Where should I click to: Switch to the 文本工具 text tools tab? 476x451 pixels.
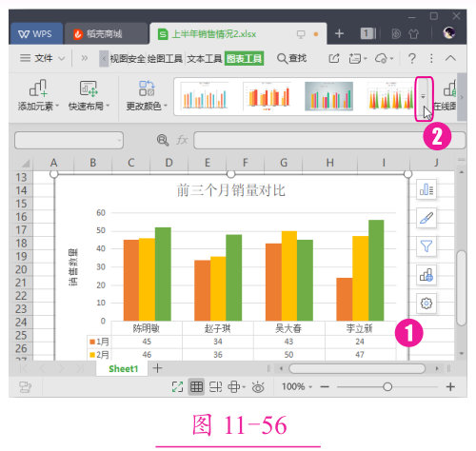(x=205, y=58)
